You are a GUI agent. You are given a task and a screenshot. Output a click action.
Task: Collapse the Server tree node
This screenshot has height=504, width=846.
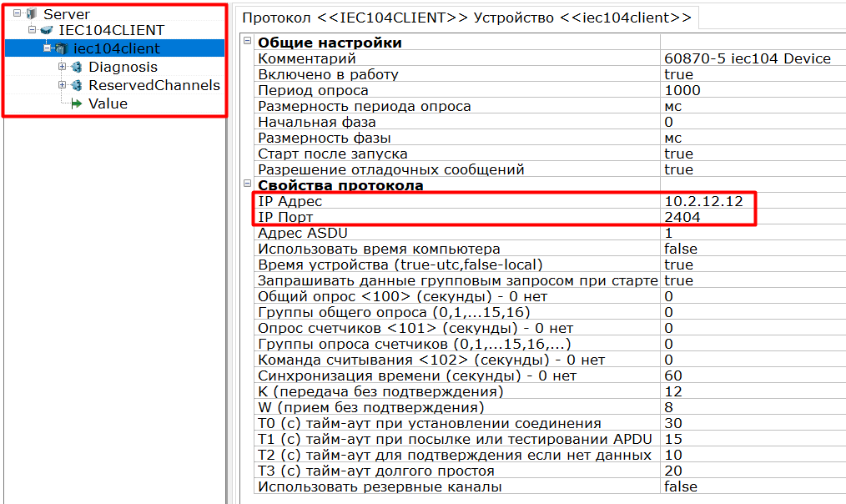[x=18, y=14]
